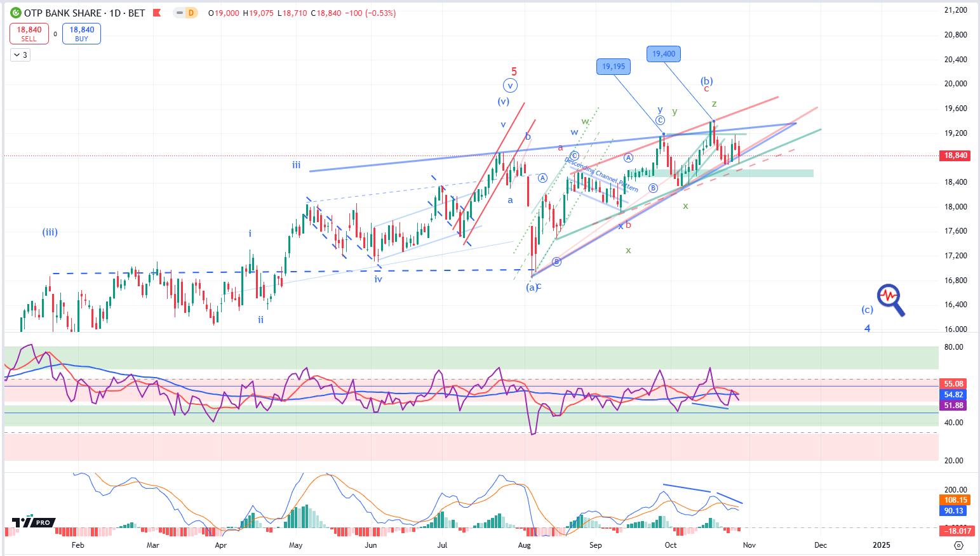Click the 200.00 oscillator scale label

tap(955, 490)
